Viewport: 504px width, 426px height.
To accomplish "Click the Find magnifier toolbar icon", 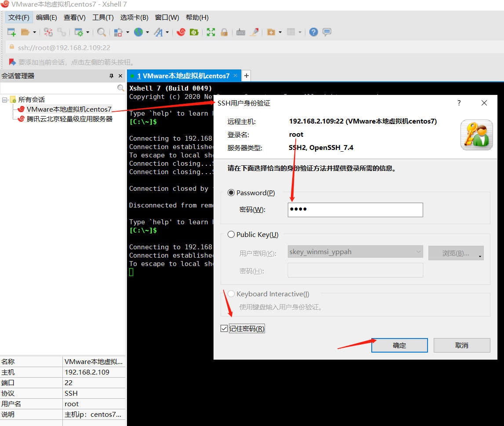I will (101, 32).
